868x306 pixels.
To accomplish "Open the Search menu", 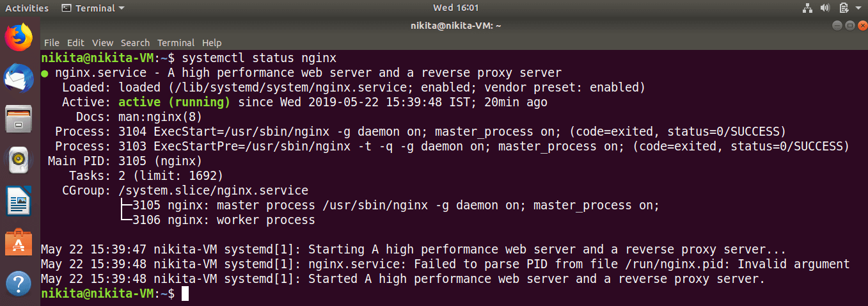I will point(135,43).
